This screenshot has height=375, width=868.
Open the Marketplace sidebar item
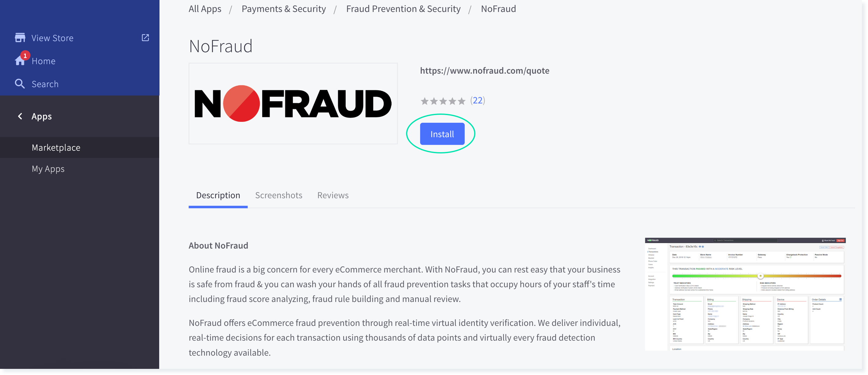(x=56, y=147)
